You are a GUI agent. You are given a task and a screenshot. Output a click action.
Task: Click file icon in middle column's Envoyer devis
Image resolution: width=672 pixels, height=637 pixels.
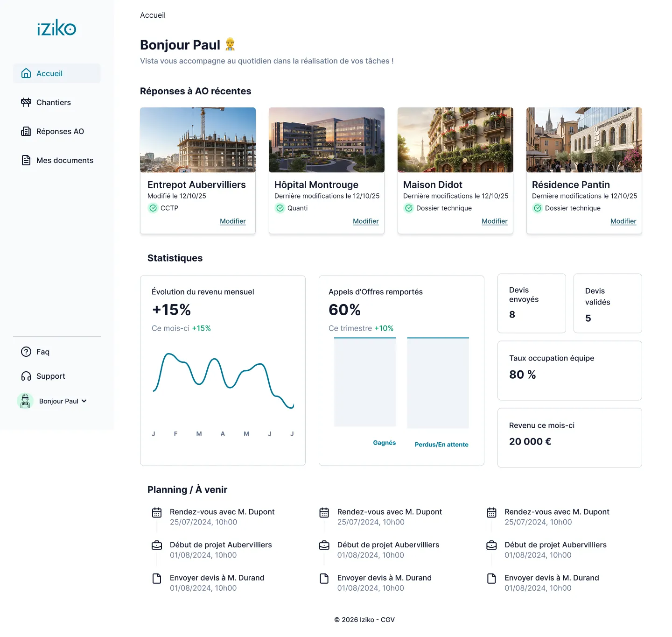coord(324,578)
